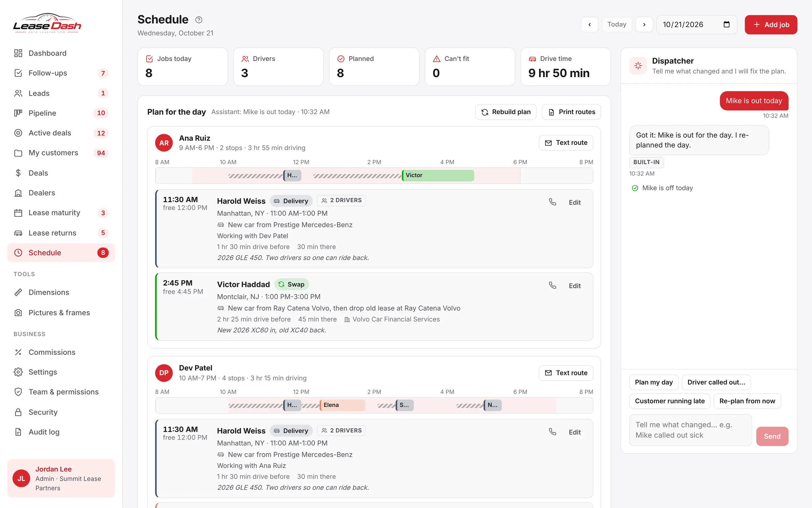Click Customer running late chip
This screenshot has width=812, height=508.
[670, 401]
